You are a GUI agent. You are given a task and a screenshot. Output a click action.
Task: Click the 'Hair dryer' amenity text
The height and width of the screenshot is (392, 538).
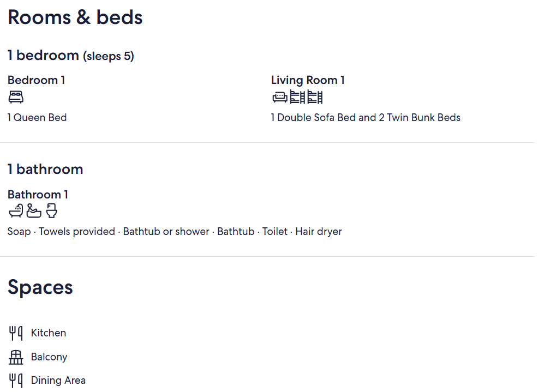pos(319,232)
